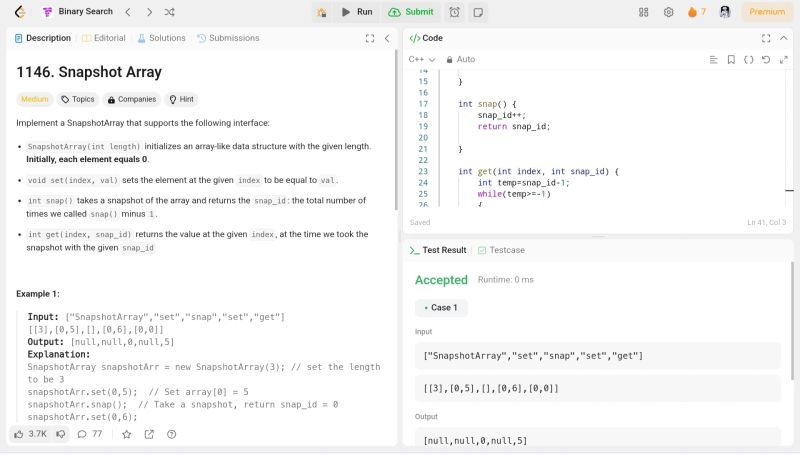Show the Hint
This screenshot has height=455, width=800.
tap(181, 99)
